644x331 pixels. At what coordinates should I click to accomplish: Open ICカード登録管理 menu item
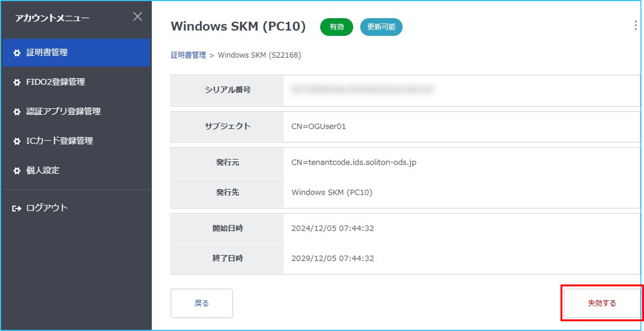(76, 141)
